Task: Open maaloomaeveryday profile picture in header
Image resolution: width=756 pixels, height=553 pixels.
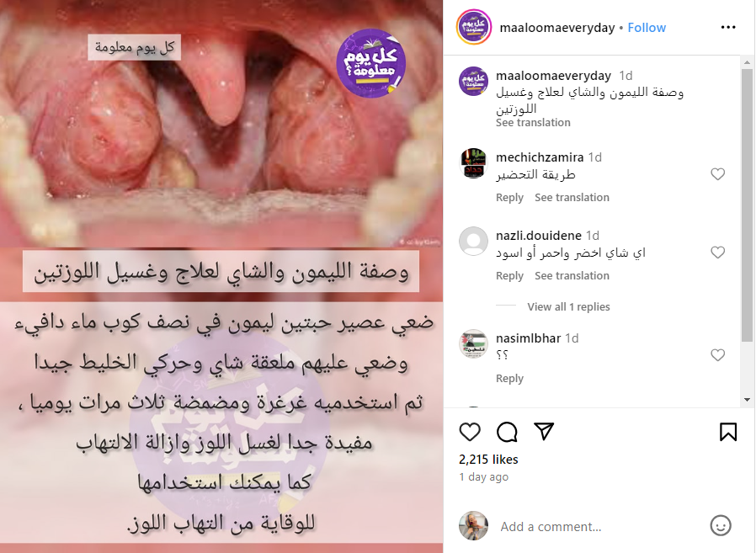Action: coord(473,27)
